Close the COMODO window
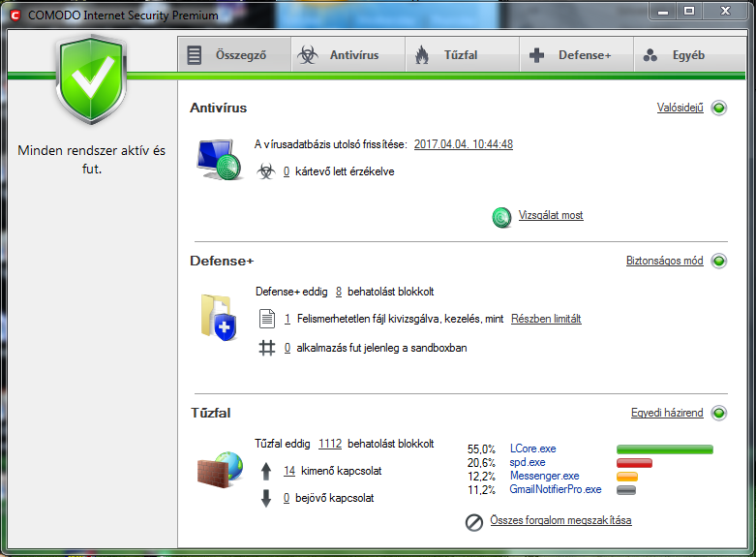Screen dimensions: 756x557 click(725, 11)
